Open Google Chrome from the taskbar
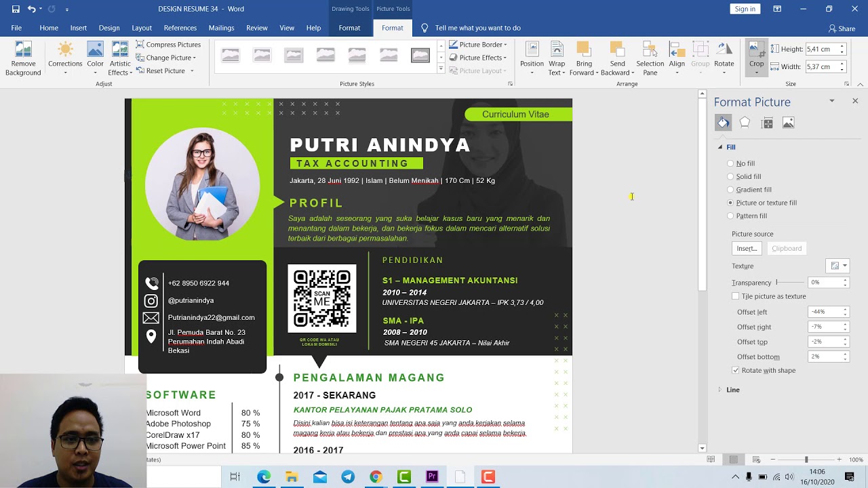Screen dimensions: 868x488 coord(376,476)
